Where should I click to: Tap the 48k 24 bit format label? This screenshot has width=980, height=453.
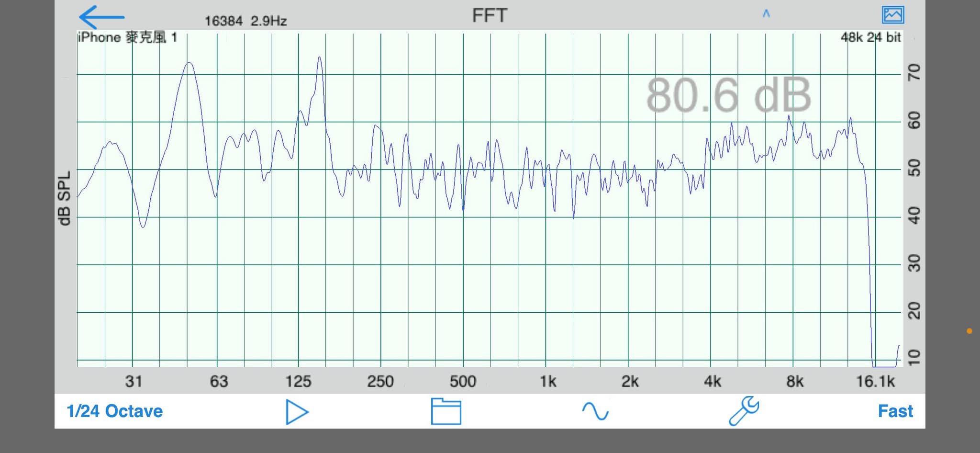[x=870, y=37]
